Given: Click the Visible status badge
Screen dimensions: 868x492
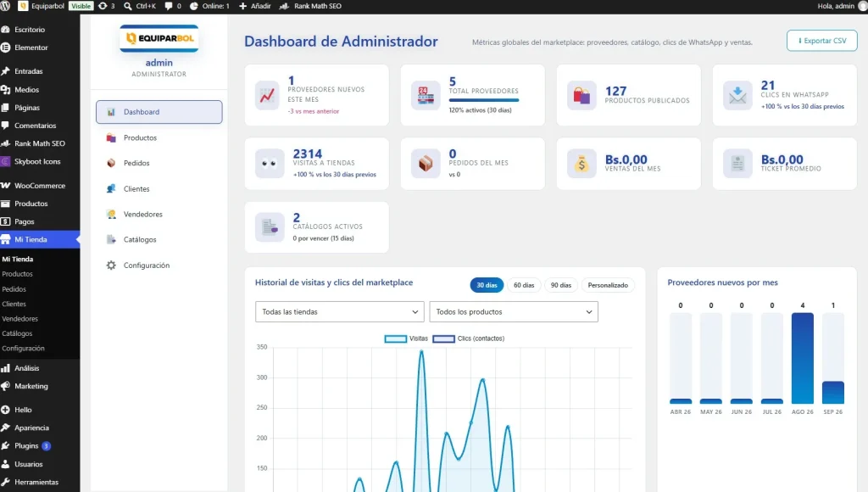Looking at the screenshot, I should 81,6.
